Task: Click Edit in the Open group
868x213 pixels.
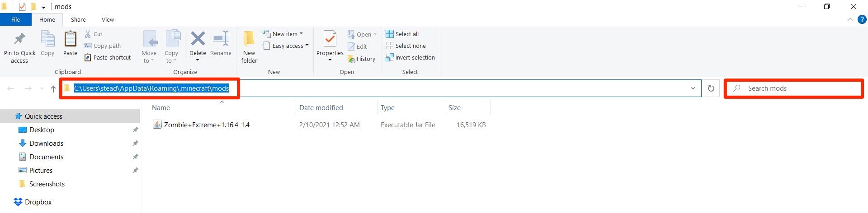Action: click(x=357, y=46)
